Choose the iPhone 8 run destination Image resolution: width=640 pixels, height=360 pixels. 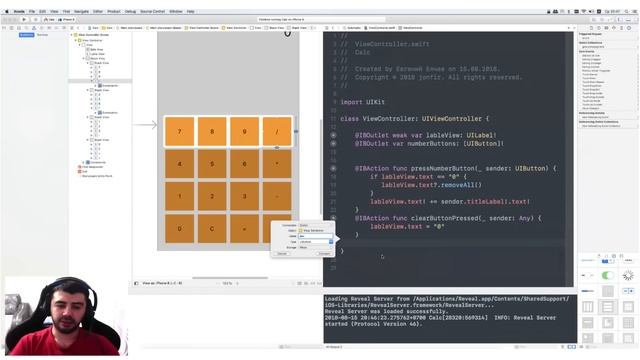tap(66, 19)
